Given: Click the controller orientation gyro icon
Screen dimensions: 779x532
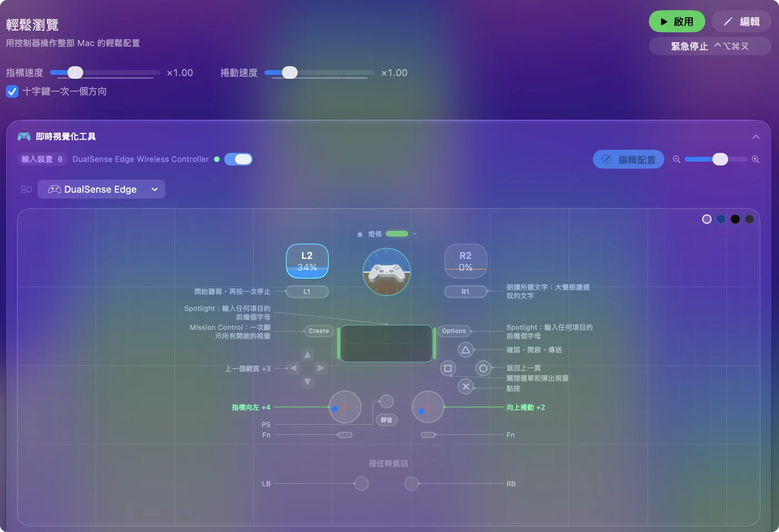Looking at the screenshot, I should pos(387,272).
